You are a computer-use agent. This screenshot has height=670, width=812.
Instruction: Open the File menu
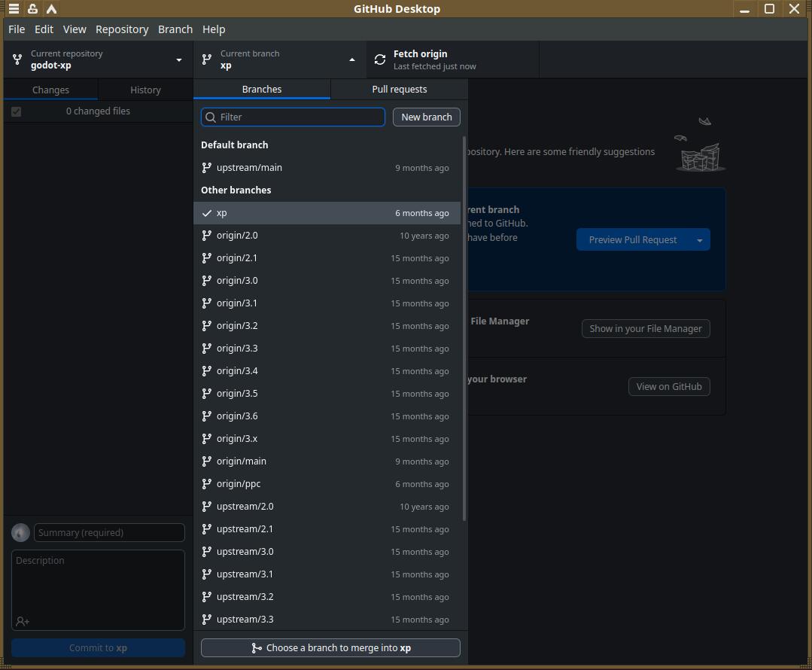(x=17, y=29)
